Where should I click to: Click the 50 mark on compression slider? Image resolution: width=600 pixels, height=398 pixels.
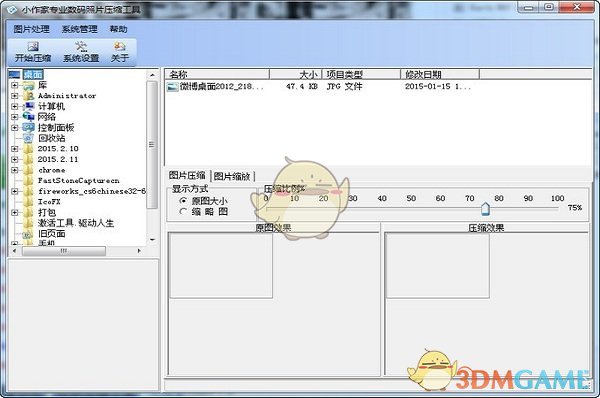pyautogui.click(x=411, y=198)
